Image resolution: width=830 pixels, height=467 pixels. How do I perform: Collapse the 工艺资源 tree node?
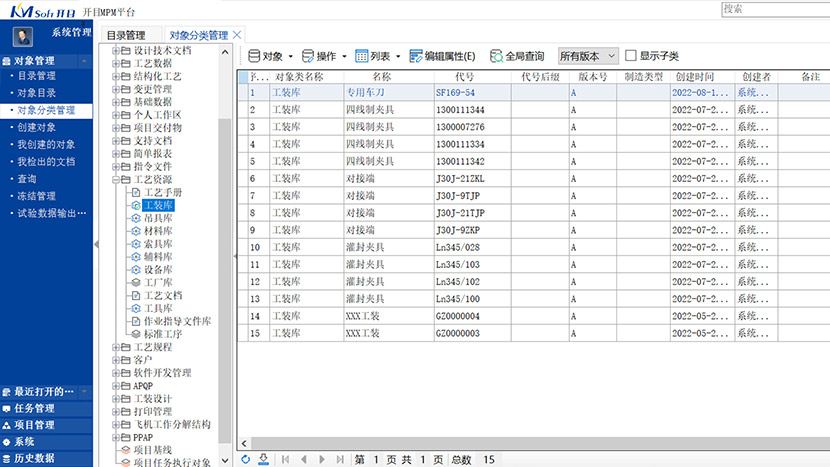pos(115,179)
